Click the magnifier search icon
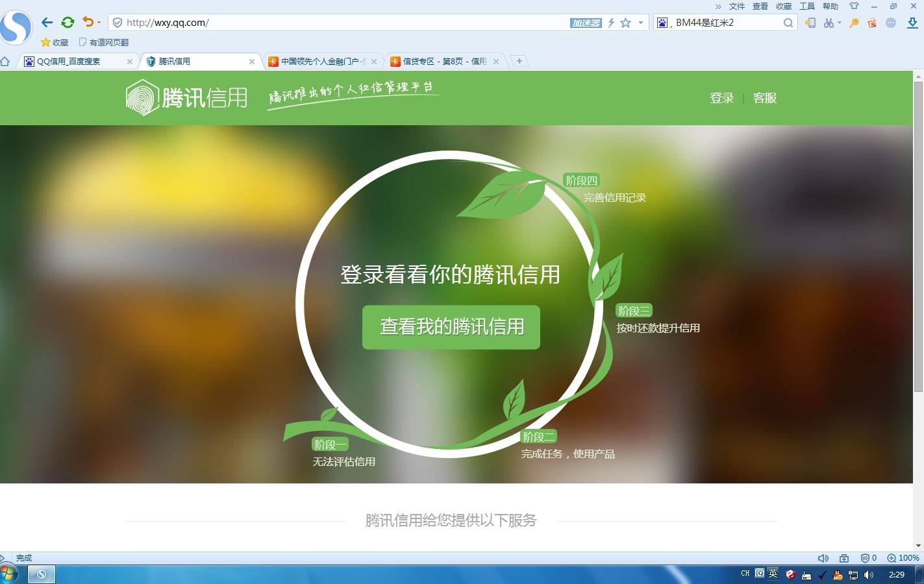The image size is (924, 584). pos(788,23)
